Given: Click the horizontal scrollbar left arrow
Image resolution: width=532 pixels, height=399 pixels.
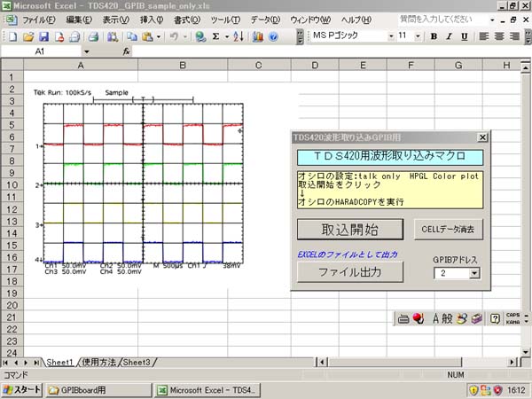Looking at the screenshot, I should 322,363.
